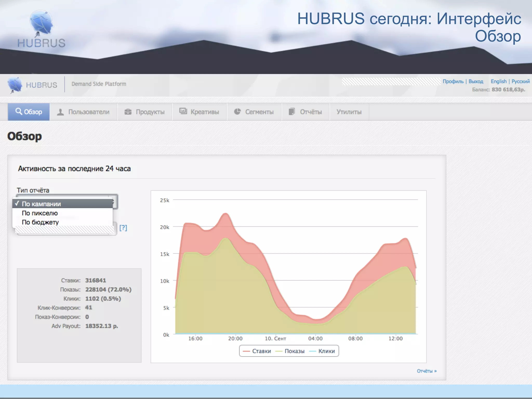This screenshot has height=399, width=532.
Task: Click the documents icon beside Отчёты
Action: tap(292, 111)
